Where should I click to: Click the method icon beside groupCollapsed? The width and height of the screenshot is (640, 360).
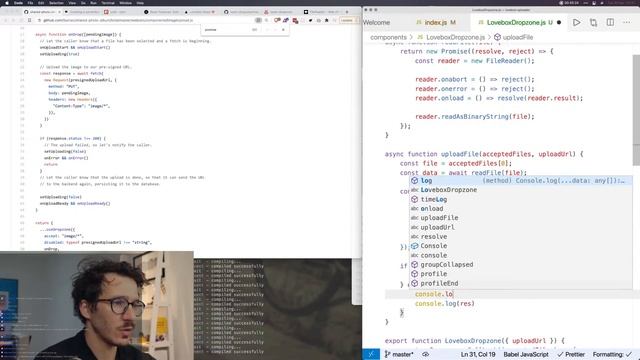pyautogui.click(x=415, y=264)
